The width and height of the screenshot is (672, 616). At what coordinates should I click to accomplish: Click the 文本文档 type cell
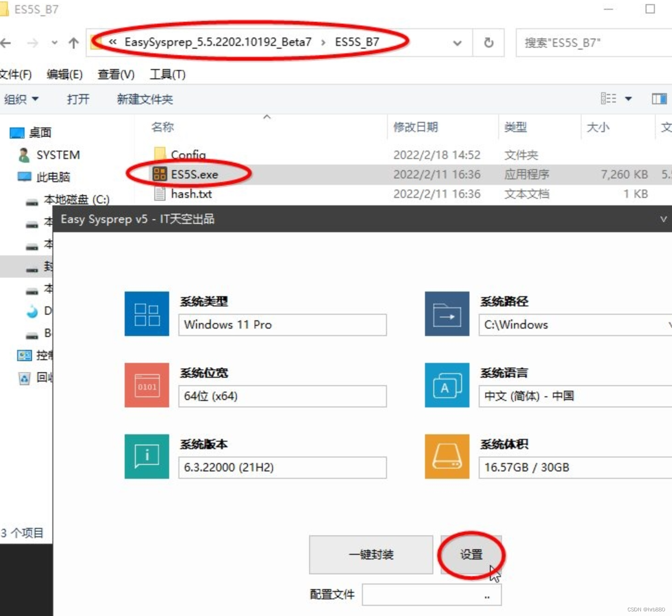pyautogui.click(x=526, y=194)
